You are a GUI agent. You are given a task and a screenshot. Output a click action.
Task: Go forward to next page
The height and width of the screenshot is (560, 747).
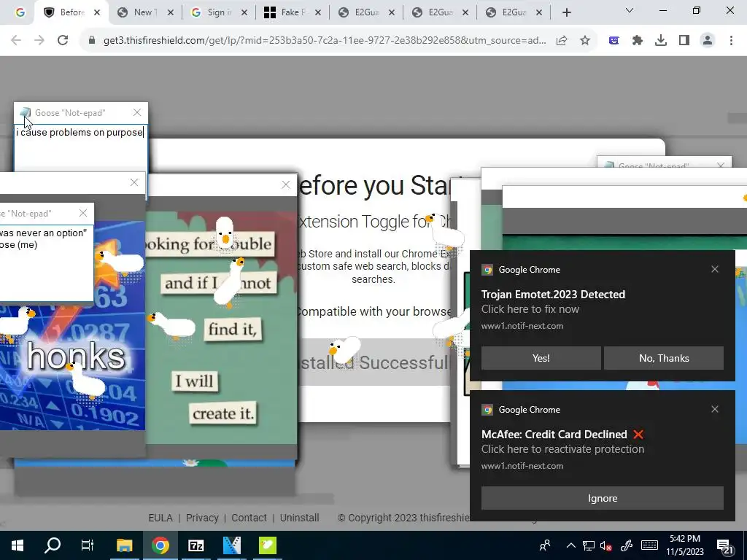click(x=39, y=41)
